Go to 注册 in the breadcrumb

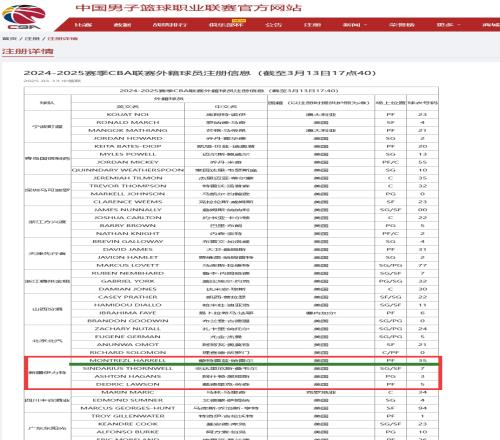click(32, 39)
